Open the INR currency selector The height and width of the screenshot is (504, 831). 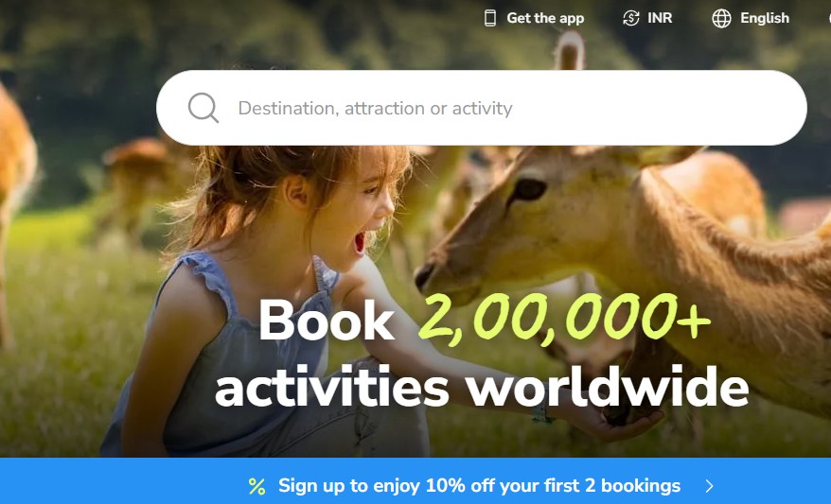(660, 18)
